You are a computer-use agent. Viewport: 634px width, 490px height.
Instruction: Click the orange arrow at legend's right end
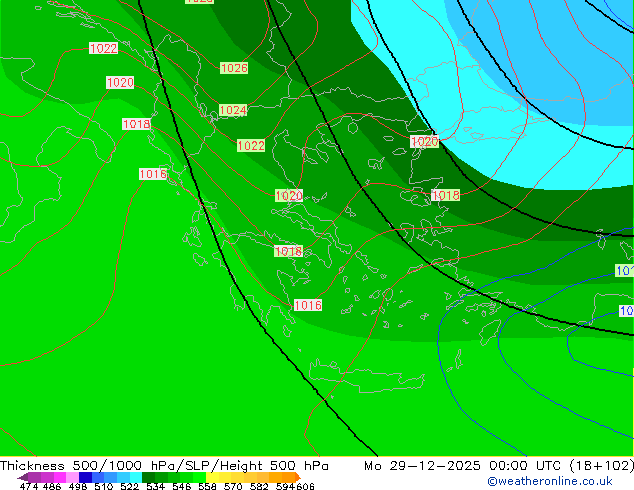click(x=298, y=477)
